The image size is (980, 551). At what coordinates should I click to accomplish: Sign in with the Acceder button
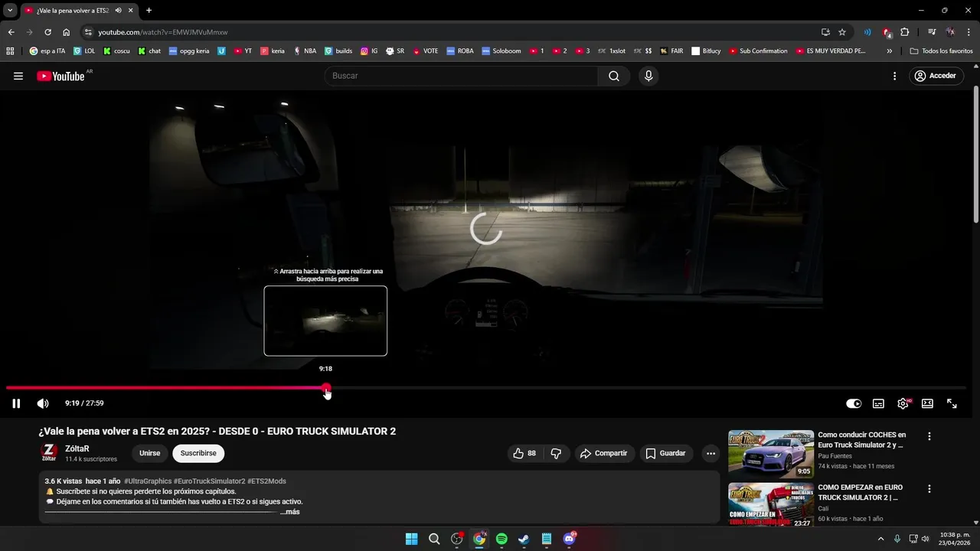[x=937, y=76]
